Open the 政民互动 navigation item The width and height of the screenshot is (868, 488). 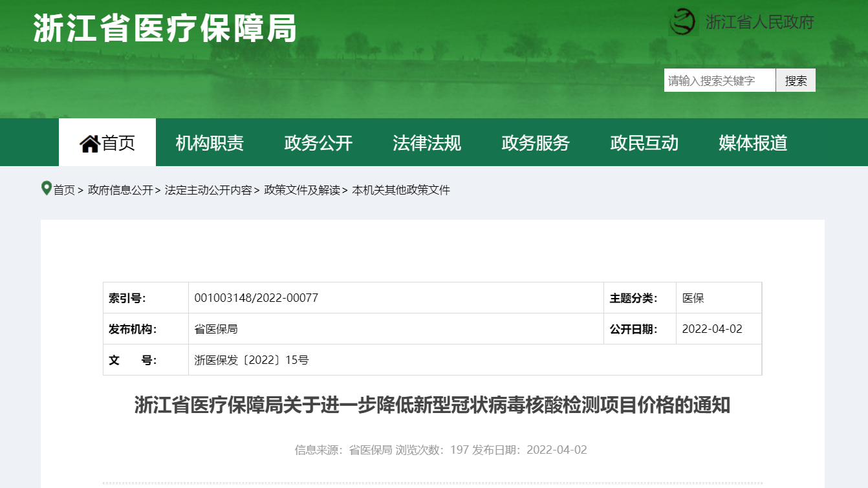click(644, 143)
